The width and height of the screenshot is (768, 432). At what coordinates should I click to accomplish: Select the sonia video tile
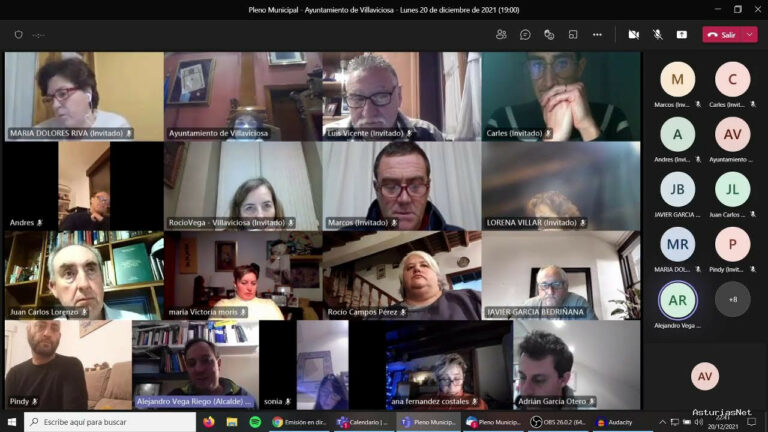pyautogui.click(x=322, y=365)
